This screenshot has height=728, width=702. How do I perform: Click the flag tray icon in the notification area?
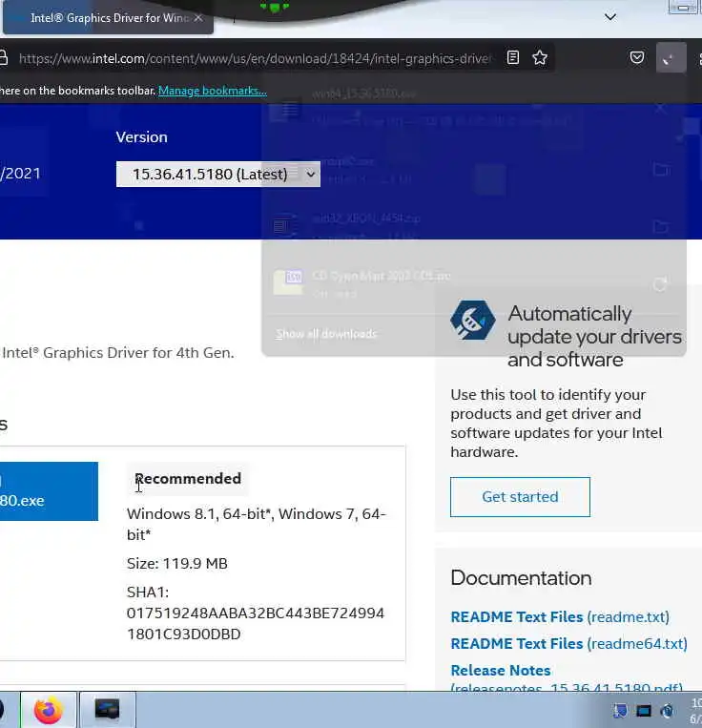(619, 711)
